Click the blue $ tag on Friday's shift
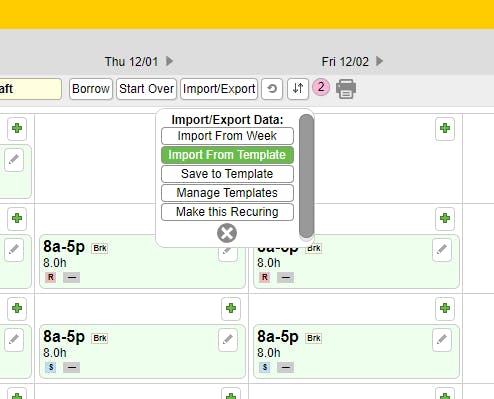The width and height of the screenshot is (494, 399). tap(265, 367)
